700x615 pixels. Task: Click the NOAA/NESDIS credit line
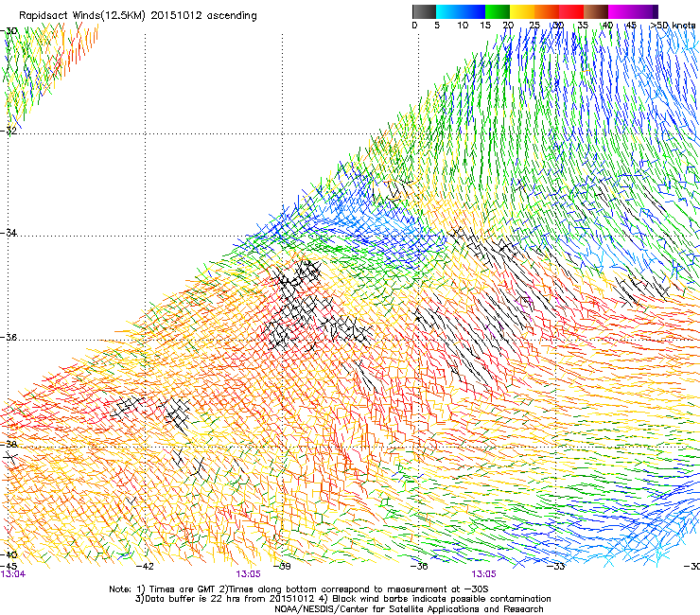pos(409,609)
